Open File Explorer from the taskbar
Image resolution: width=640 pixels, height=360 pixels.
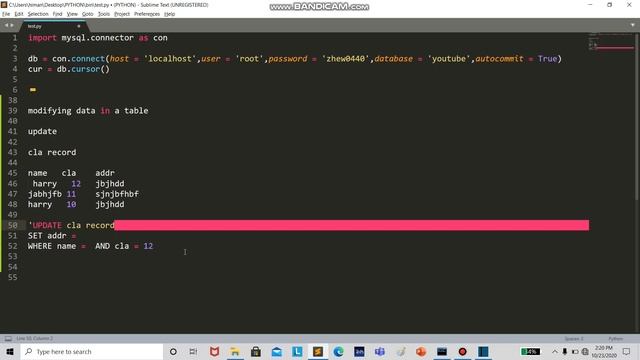tap(235, 351)
